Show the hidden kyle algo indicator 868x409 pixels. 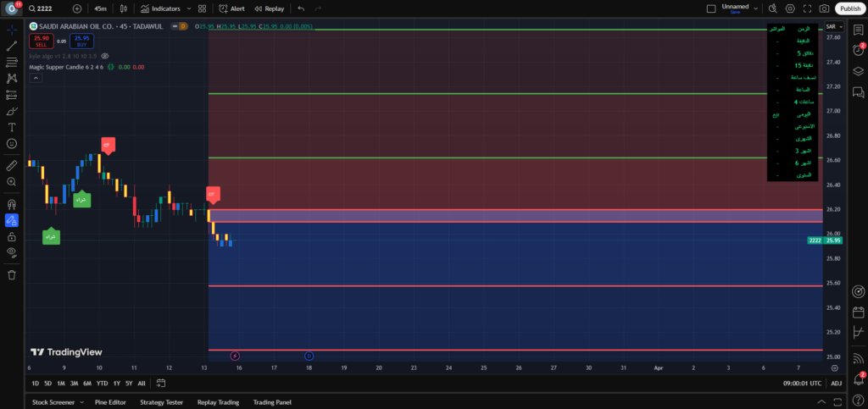click(105, 56)
